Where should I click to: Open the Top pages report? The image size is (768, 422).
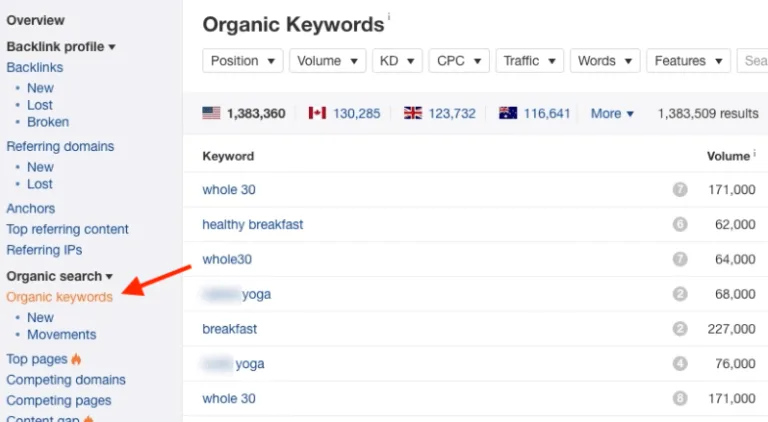coord(37,359)
